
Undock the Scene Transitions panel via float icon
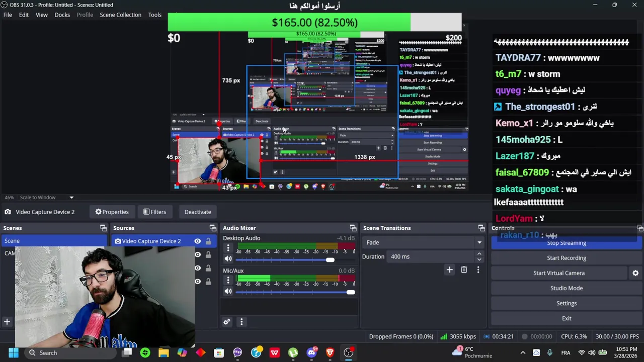click(x=481, y=228)
